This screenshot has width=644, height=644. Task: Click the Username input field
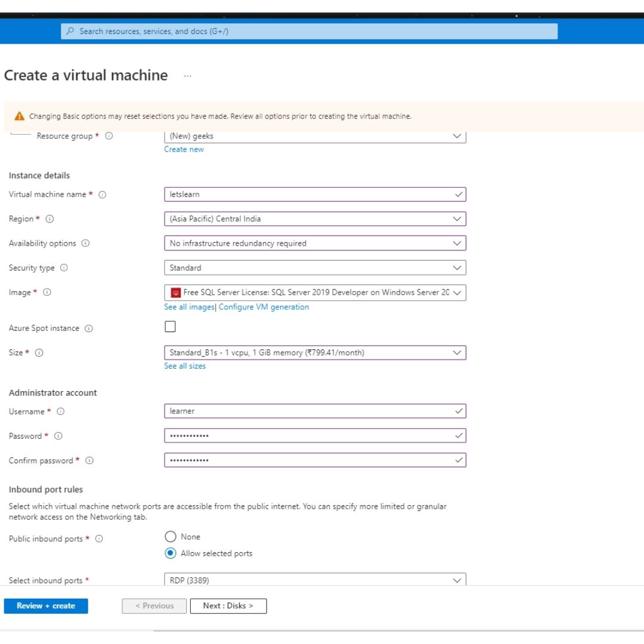click(315, 411)
